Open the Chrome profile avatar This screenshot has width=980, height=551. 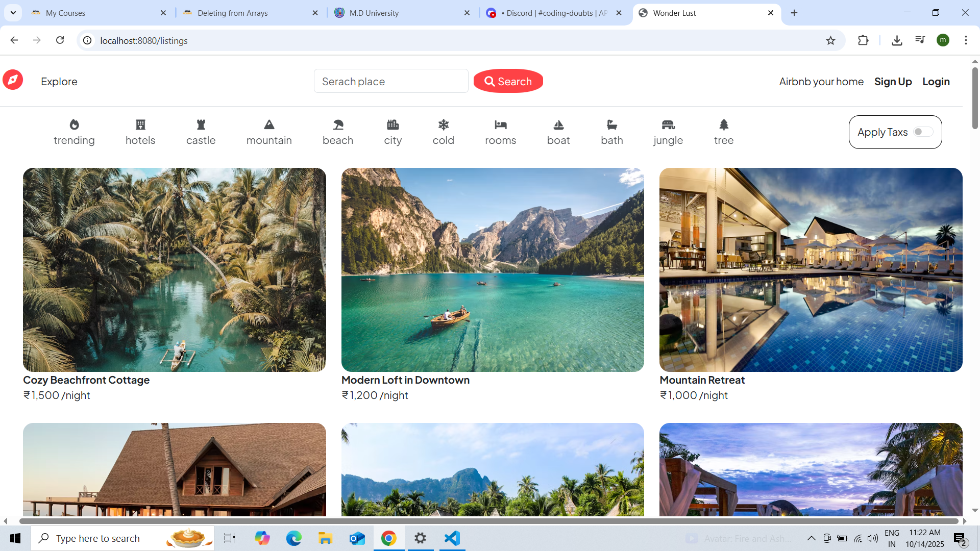943,40
